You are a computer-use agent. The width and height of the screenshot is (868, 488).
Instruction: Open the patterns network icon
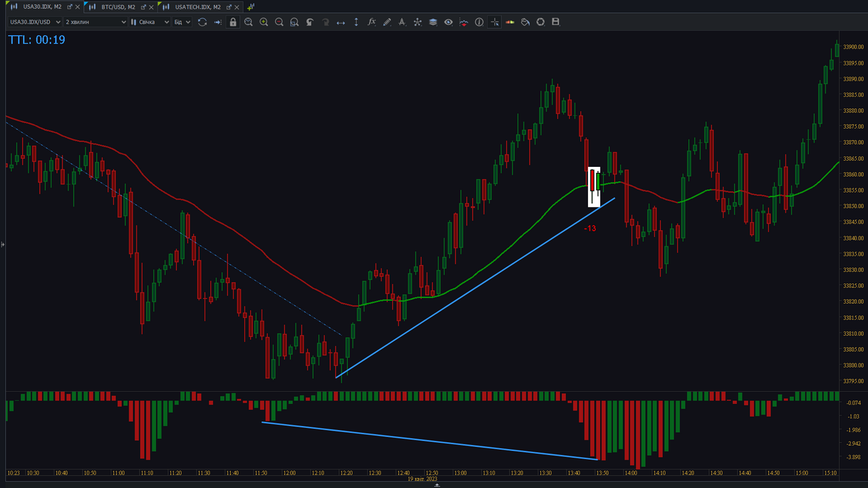417,22
